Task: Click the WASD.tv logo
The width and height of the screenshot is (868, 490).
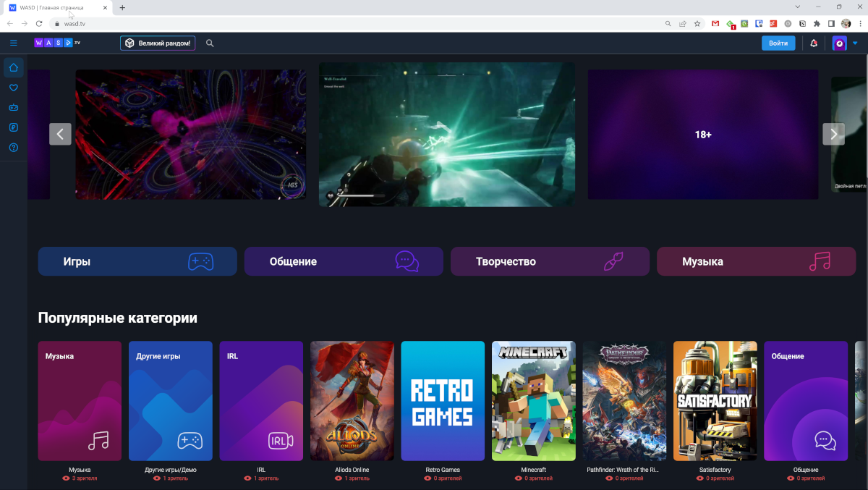Action: (x=58, y=43)
